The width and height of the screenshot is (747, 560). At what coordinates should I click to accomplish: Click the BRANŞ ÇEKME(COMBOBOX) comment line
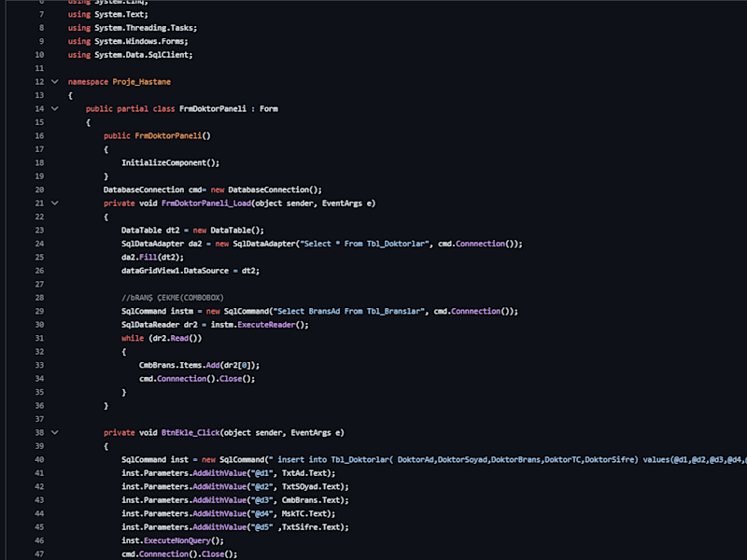click(173, 298)
